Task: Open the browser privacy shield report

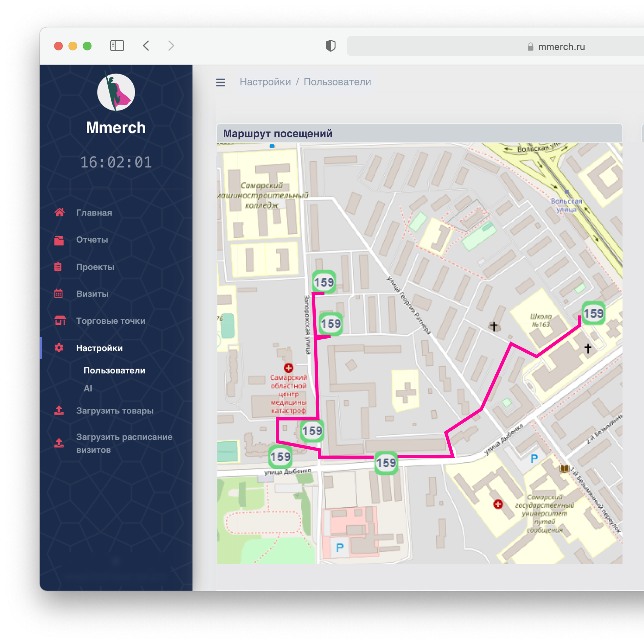Action: click(x=330, y=46)
